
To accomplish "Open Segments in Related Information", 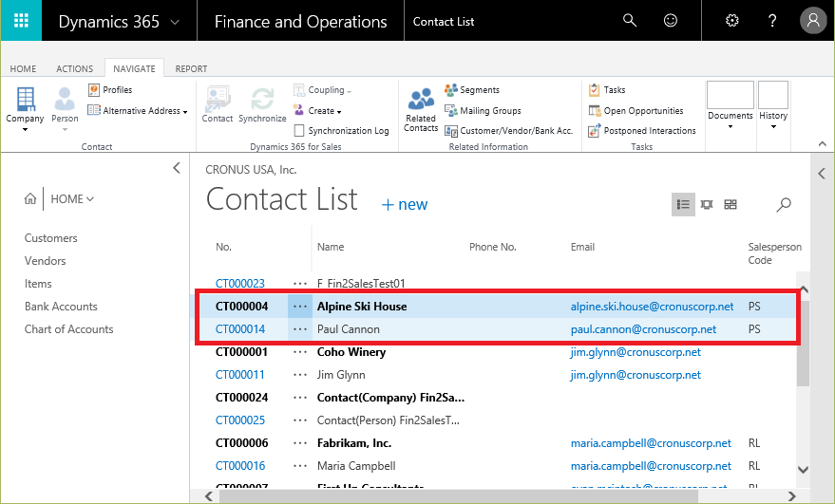I will pos(472,90).
